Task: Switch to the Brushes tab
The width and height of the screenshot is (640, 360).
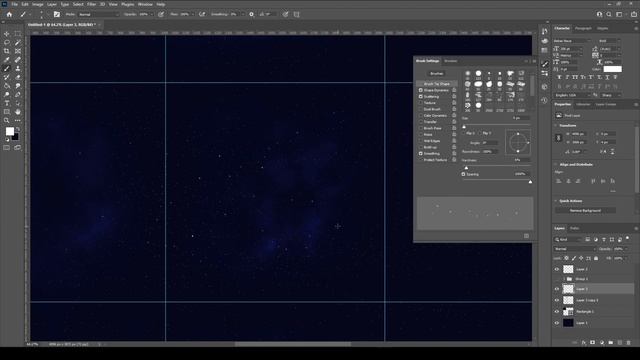Action: click(x=451, y=61)
